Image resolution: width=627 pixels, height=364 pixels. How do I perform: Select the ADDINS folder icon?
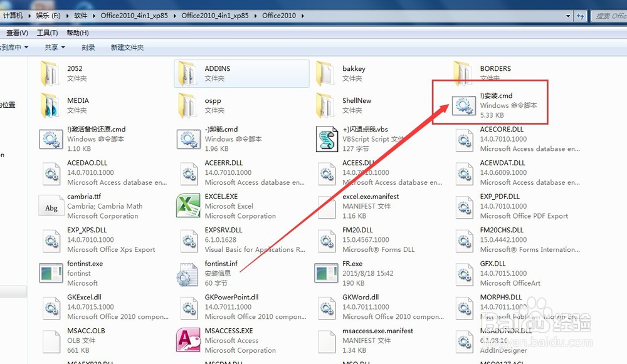(187, 73)
